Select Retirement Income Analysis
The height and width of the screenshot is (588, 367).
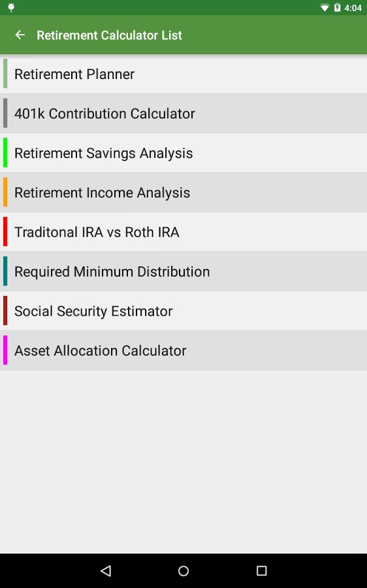tap(183, 192)
